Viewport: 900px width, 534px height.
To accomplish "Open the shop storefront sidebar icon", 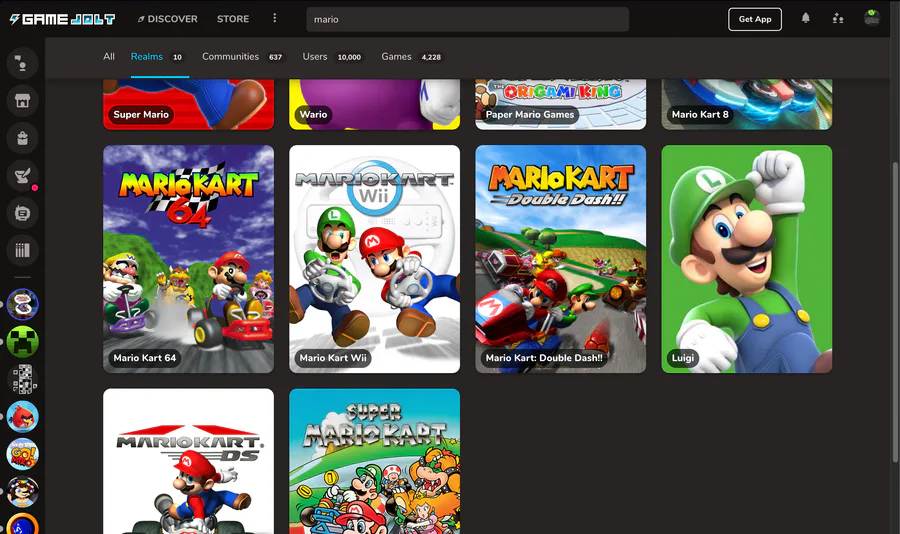I will (22, 101).
